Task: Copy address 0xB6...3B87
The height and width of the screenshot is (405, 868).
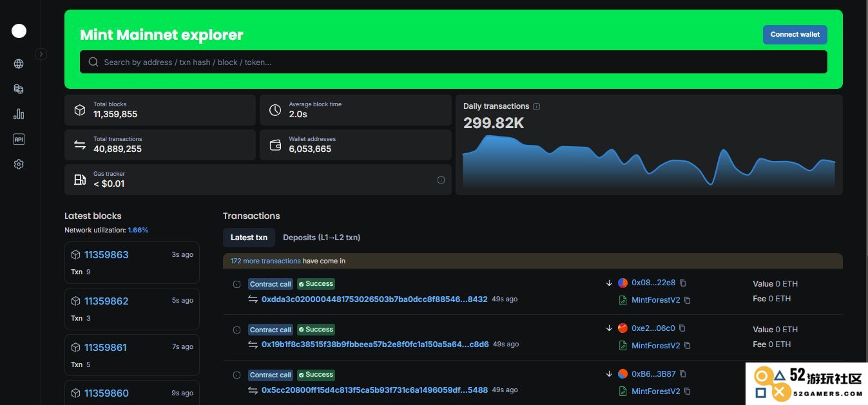Action: (x=683, y=373)
